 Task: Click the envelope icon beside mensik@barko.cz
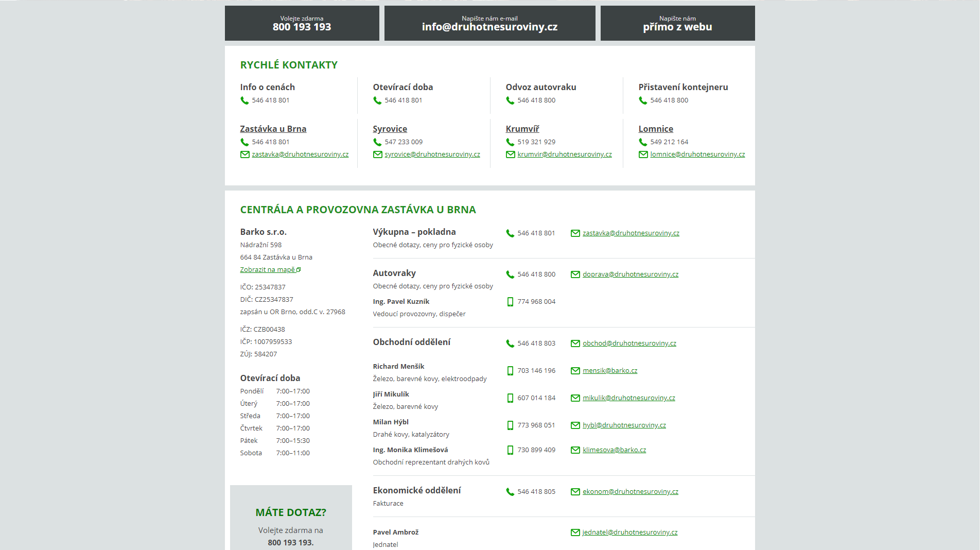point(575,371)
